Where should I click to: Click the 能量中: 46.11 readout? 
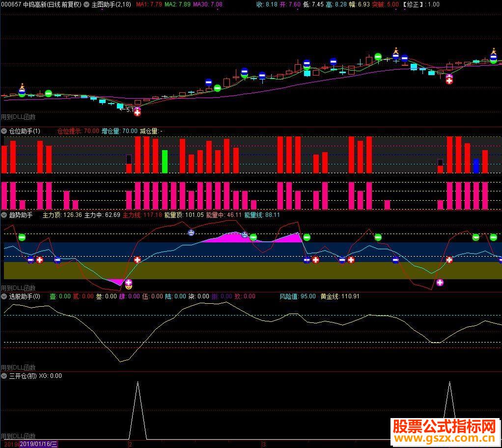(224, 215)
